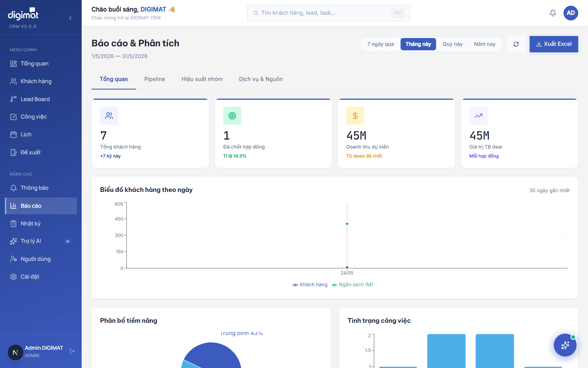Click the digimat logo
This screenshot has height=368, width=588.
(x=23, y=14)
